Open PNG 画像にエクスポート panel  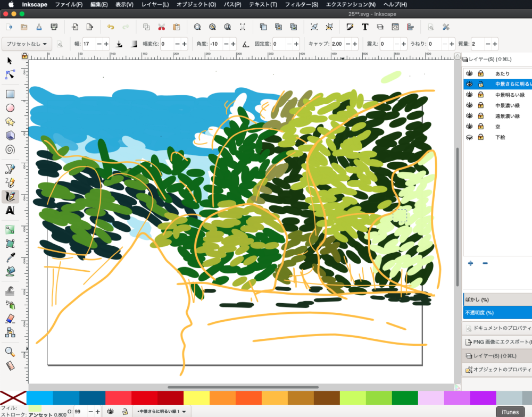click(x=497, y=341)
